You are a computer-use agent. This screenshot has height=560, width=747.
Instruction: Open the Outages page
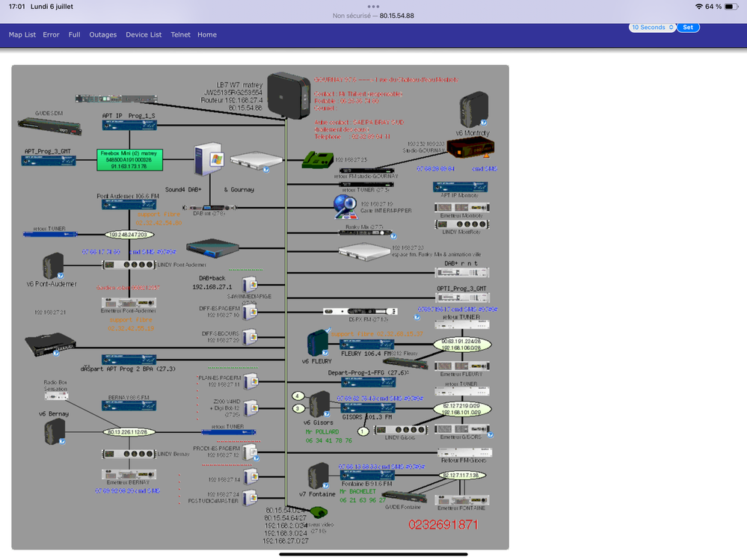tap(103, 34)
